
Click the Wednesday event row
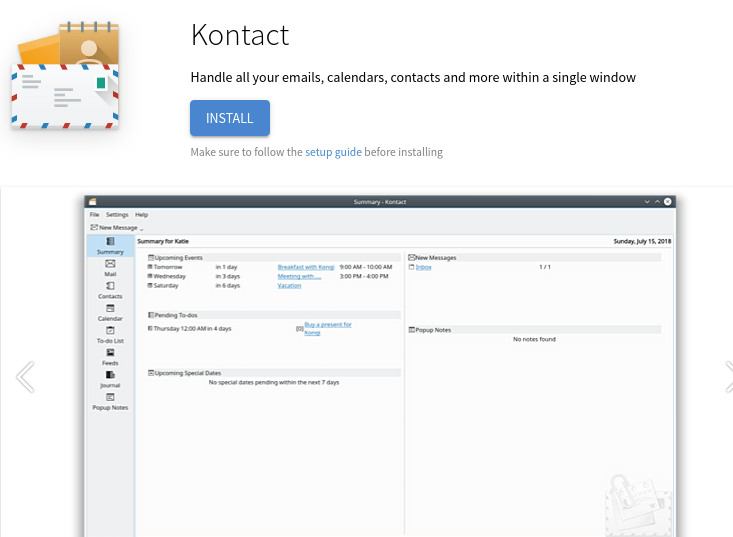[268, 276]
